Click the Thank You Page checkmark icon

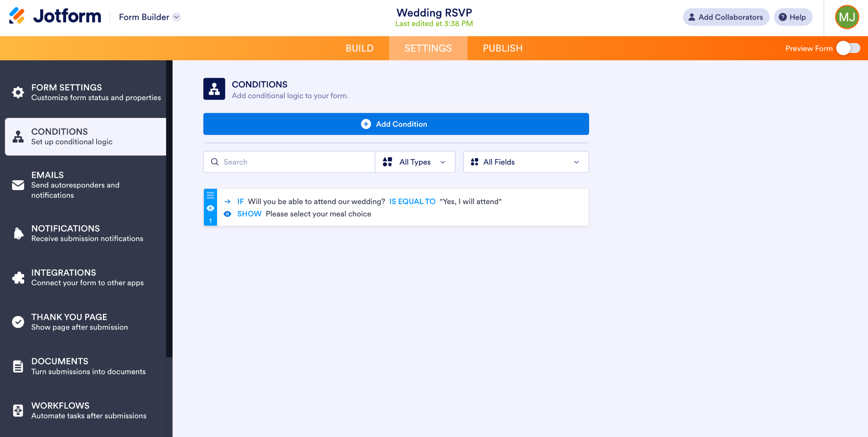[18, 322]
